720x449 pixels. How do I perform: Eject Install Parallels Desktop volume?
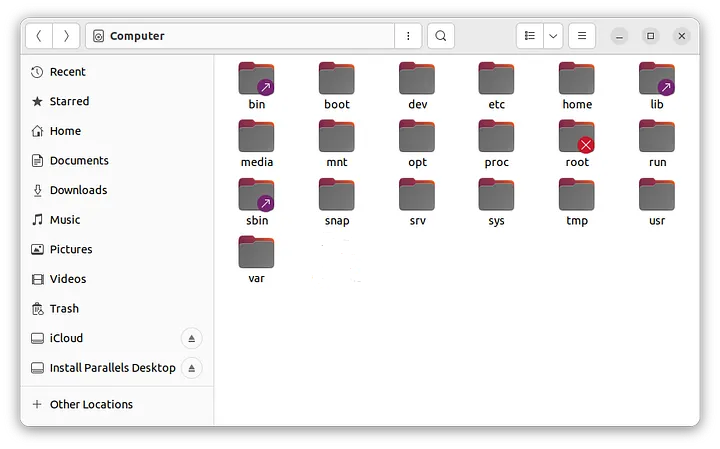tap(192, 368)
